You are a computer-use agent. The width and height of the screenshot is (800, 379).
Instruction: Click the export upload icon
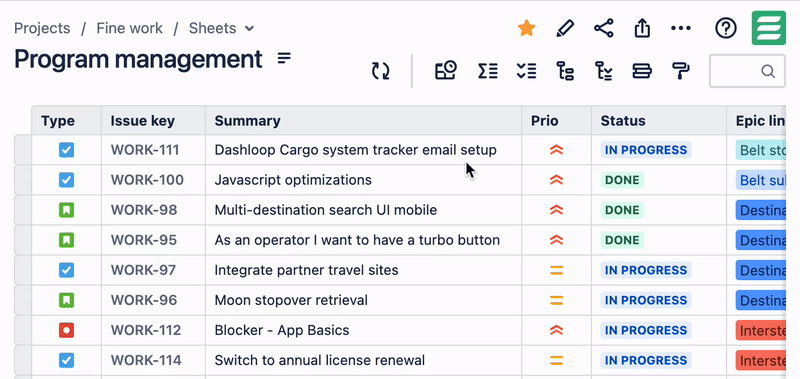click(x=642, y=28)
